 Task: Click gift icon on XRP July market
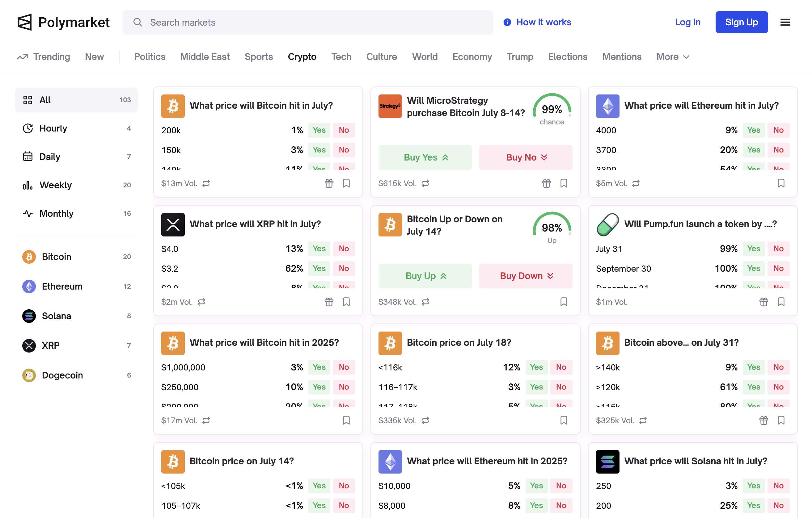[x=329, y=302]
